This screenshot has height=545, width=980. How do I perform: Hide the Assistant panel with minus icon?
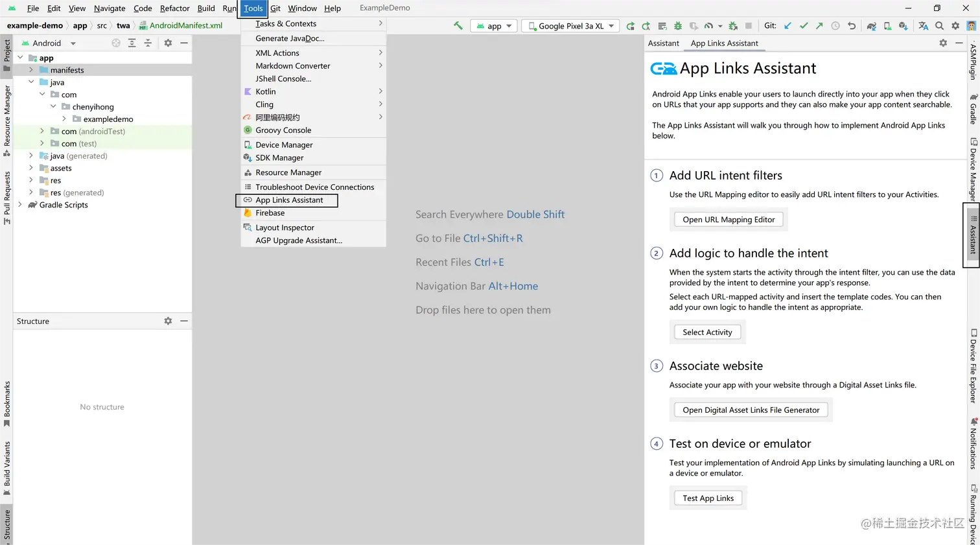point(959,43)
